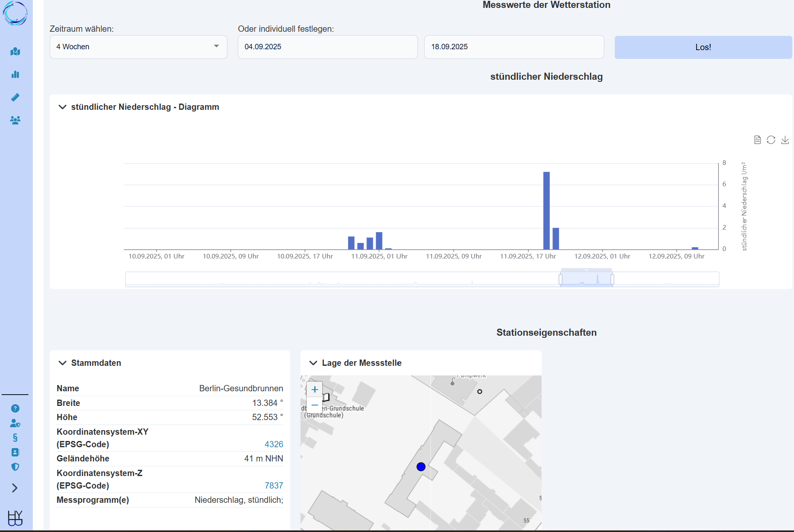This screenshot has height=532, width=794.
Task: Open chart data view icon
Action: pyautogui.click(x=757, y=140)
